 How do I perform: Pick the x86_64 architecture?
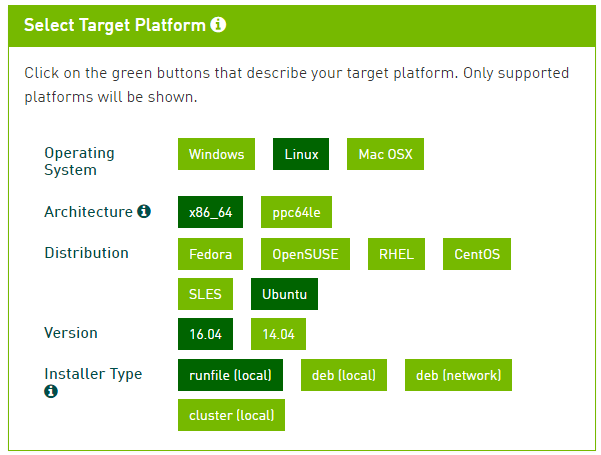210,213
